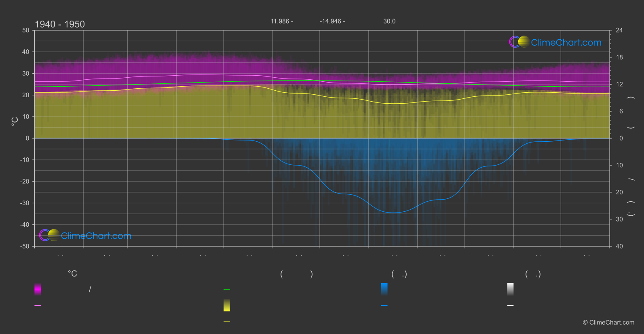The width and height of the screenshot is (644, 334).
Task: Click the 50 tick on left axis
Action: tap(26, 30)
